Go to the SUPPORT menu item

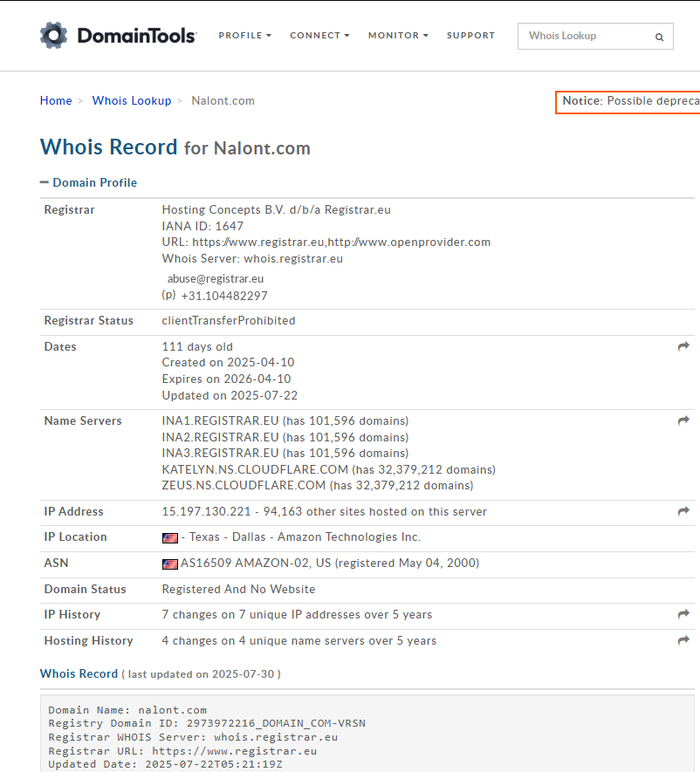470,36
